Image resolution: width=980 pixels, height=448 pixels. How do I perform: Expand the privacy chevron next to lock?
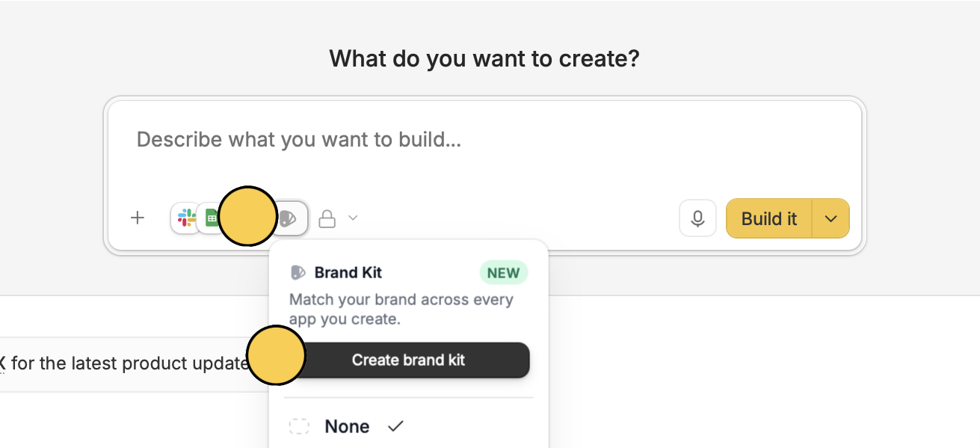[x=353, y=218]
